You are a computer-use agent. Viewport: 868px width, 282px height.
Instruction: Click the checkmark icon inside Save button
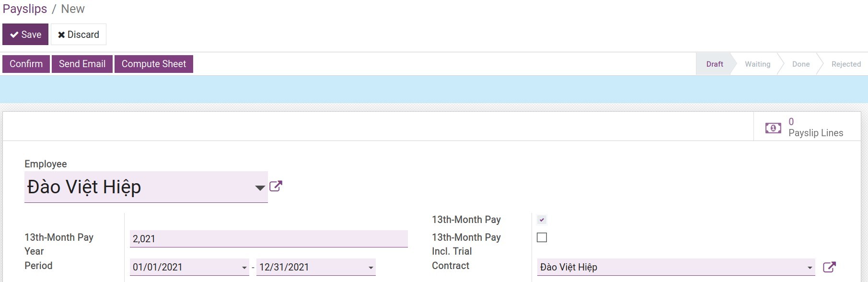pyautogui.click(x=14, y=34)
